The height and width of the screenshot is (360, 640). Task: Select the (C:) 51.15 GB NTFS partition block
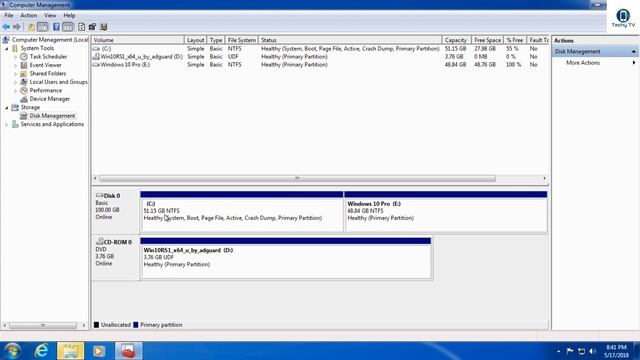pos(242,211)
